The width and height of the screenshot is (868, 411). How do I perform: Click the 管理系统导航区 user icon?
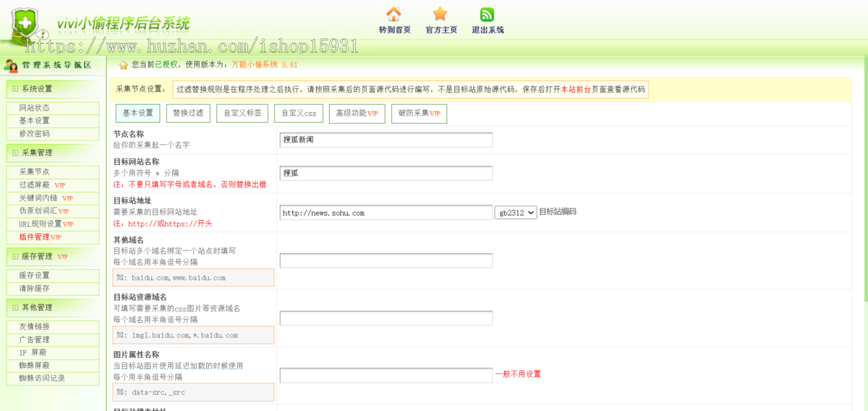click(11, 65)
